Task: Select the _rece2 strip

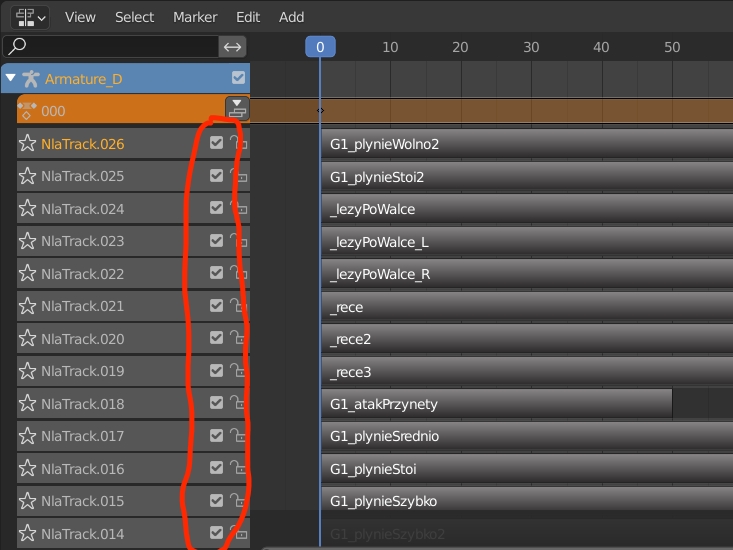Action: (527, 339)
